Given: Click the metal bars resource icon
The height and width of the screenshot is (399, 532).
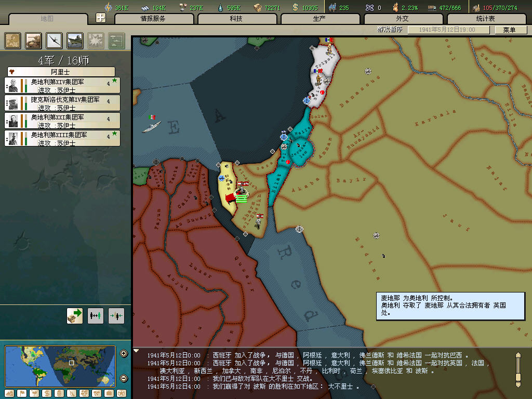Looking at the screenshot, I should tap(145, 7).
